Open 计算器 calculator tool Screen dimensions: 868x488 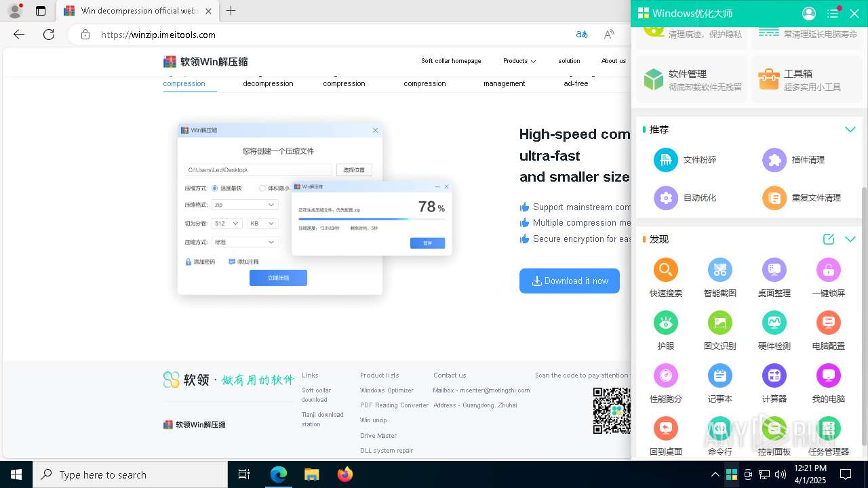pos(774,384)
